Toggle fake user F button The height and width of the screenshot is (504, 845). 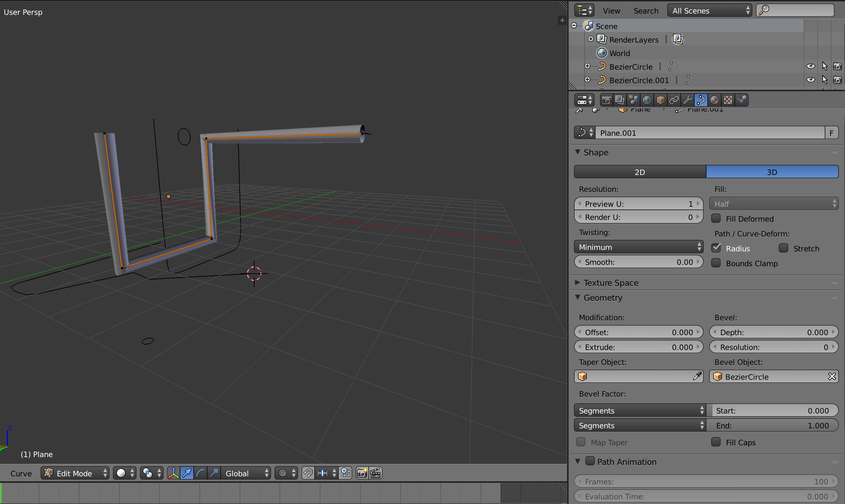(x=831, y=133)
